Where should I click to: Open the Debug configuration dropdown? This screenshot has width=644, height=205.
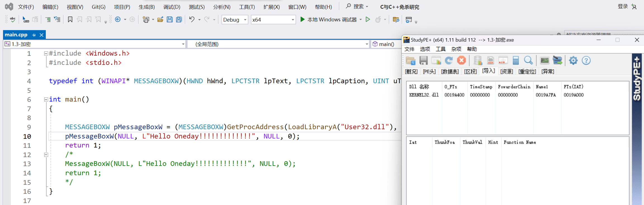point(245,20)
